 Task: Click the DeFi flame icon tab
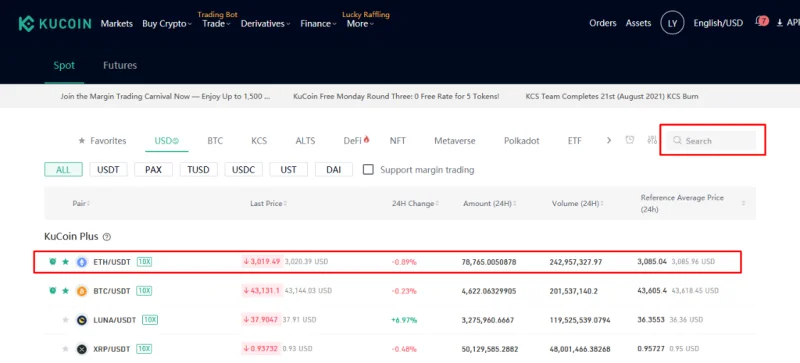[x=357, y=140]
